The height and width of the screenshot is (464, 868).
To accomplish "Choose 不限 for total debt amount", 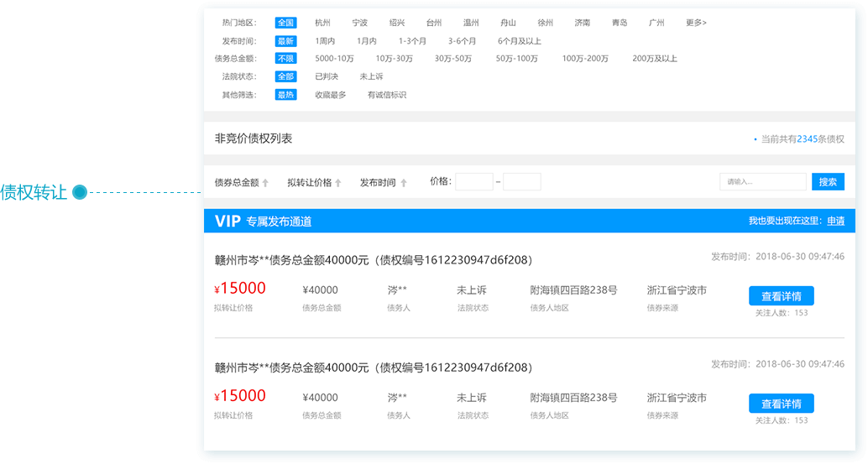I will pos(285,59).
